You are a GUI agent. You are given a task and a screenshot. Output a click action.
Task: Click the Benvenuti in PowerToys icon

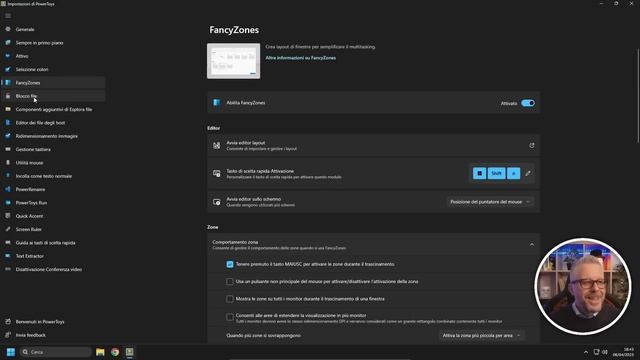coord(8,322)
